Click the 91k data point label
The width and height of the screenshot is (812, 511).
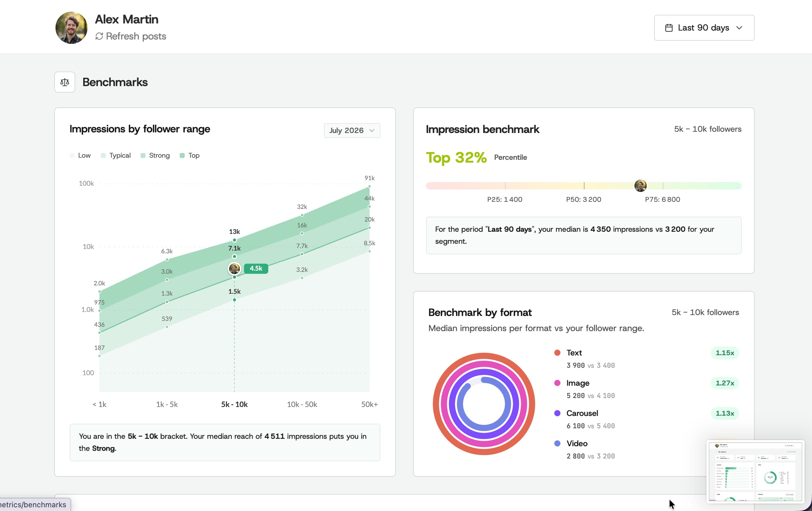click(x=369, y=178)
